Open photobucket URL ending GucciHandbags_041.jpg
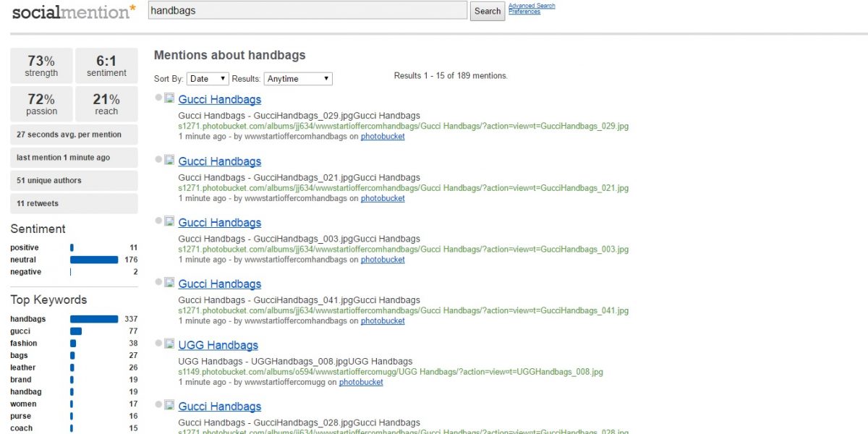 (404, 311)
